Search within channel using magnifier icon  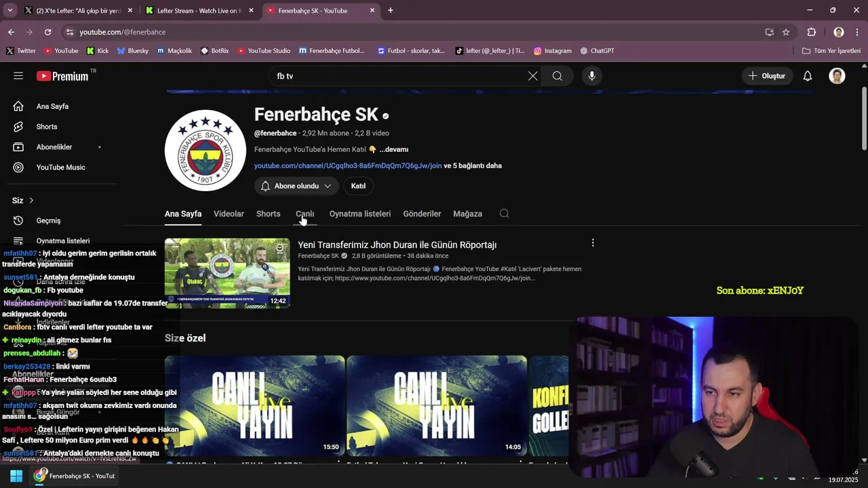505,213
